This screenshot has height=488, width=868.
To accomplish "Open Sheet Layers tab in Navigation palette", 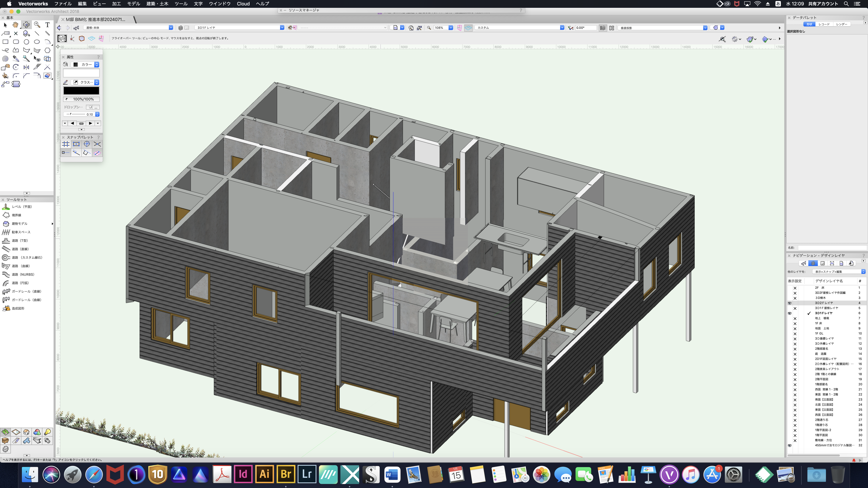I will coord(823,263).
